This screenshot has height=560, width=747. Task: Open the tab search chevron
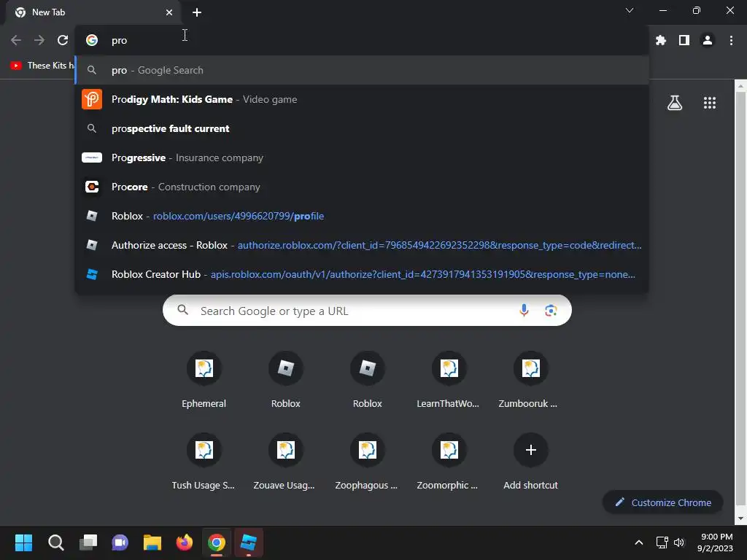630,10
